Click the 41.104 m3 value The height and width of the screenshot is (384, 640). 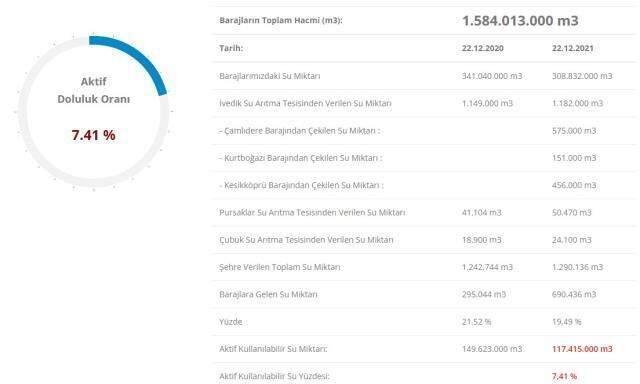click(x=482, y=213)
